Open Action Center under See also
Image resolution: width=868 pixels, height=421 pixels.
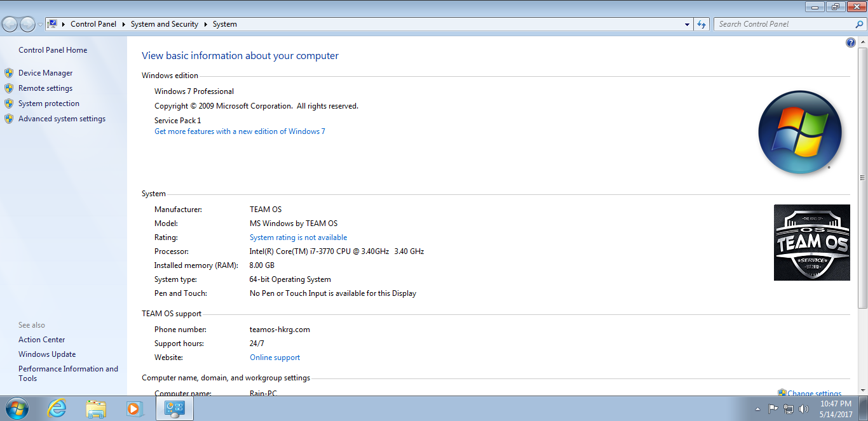pos(42,340)
